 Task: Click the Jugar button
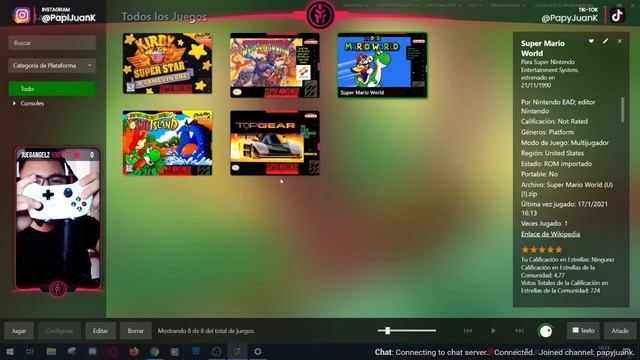[19, 331]
